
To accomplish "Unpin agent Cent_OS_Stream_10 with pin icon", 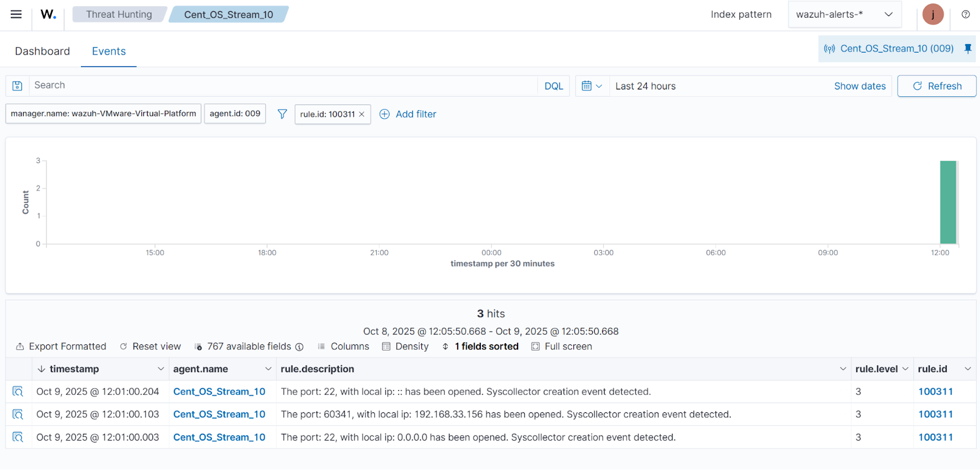I will tap(968, 48).
